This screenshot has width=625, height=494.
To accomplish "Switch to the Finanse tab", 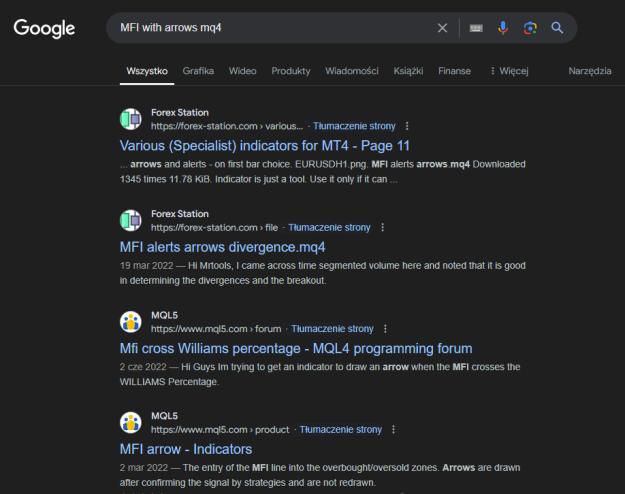I will click(454, 71).
